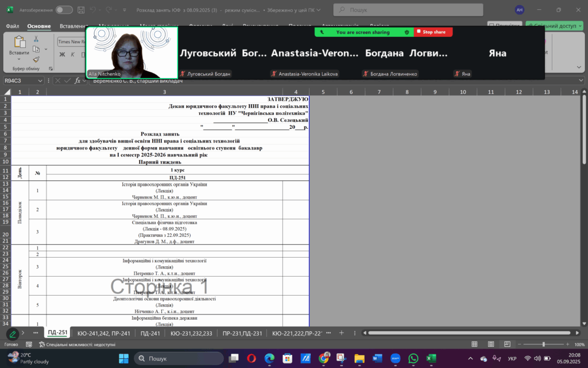Click the horizontal scrollbar
The image size is (588, 368).
470,333
